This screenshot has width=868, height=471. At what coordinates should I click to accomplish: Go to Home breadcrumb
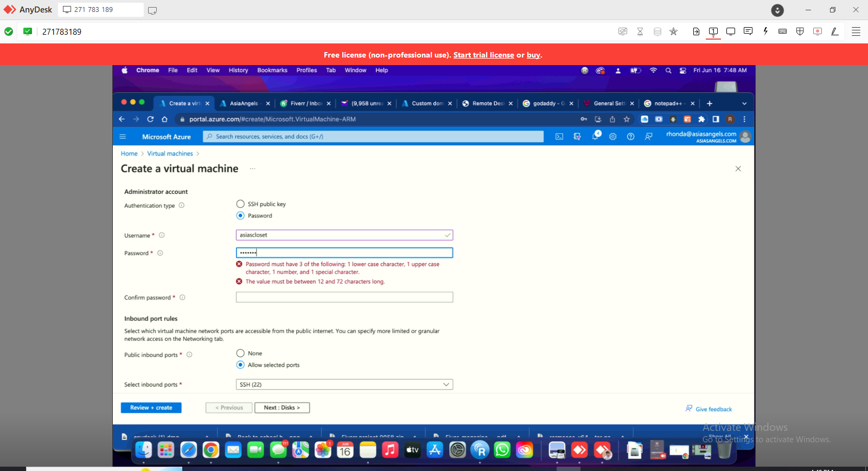point(129,154)
